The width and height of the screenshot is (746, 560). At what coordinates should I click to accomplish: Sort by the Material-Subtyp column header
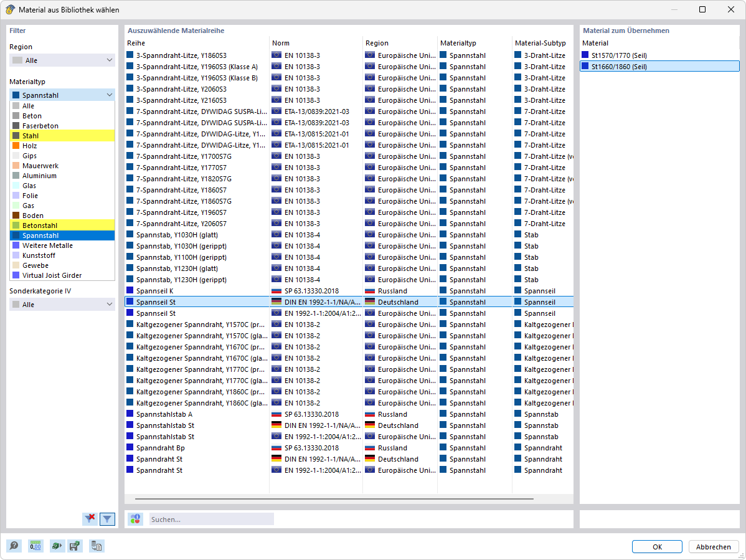pos(543,43)
